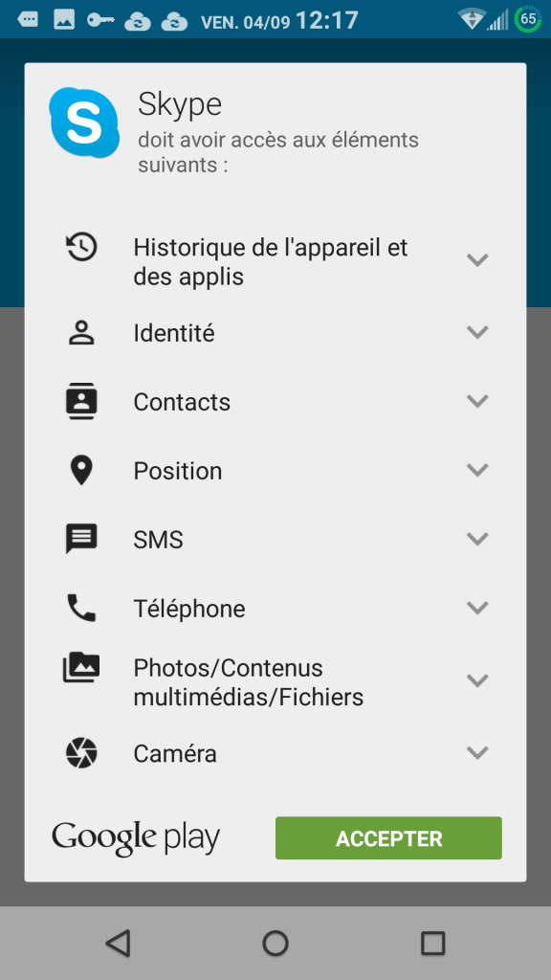The image size is (551, 980).
Task: Expand the Position permission chevron
Action: [477, 470]
